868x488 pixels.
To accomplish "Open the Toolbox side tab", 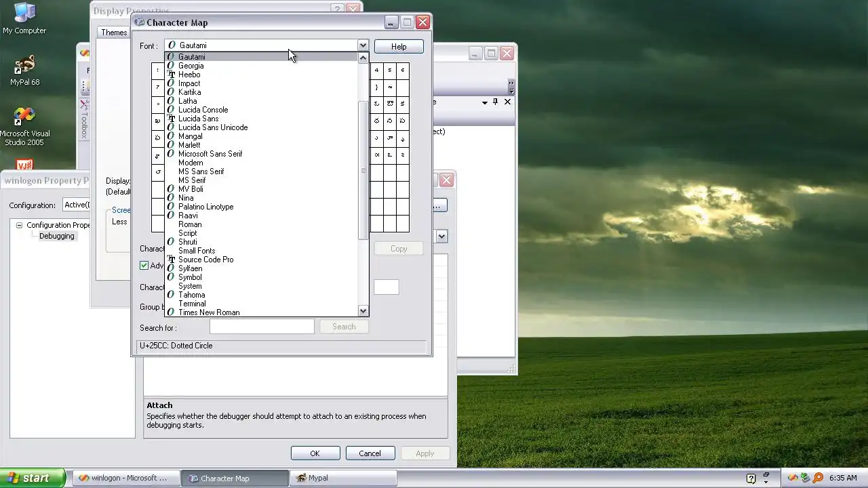I will 84,120.
